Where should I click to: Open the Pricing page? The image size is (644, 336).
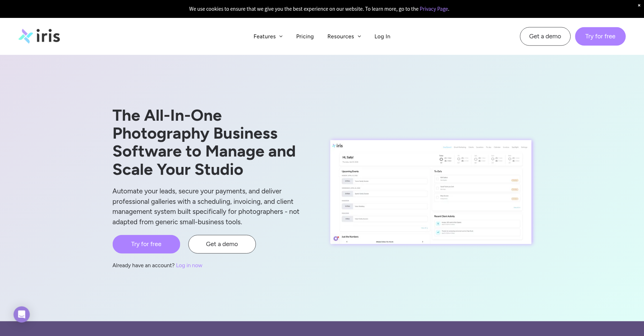pyautogui.click(x=305, y=37)
